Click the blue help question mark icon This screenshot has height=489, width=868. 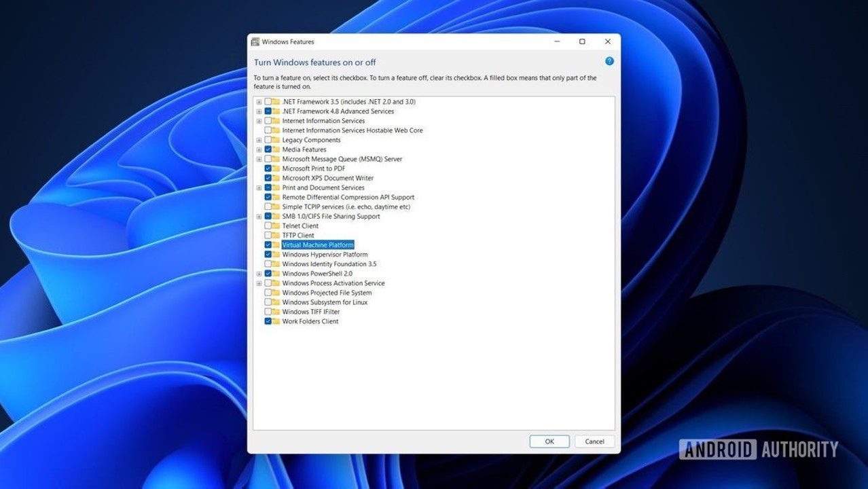tap(609, 61)
